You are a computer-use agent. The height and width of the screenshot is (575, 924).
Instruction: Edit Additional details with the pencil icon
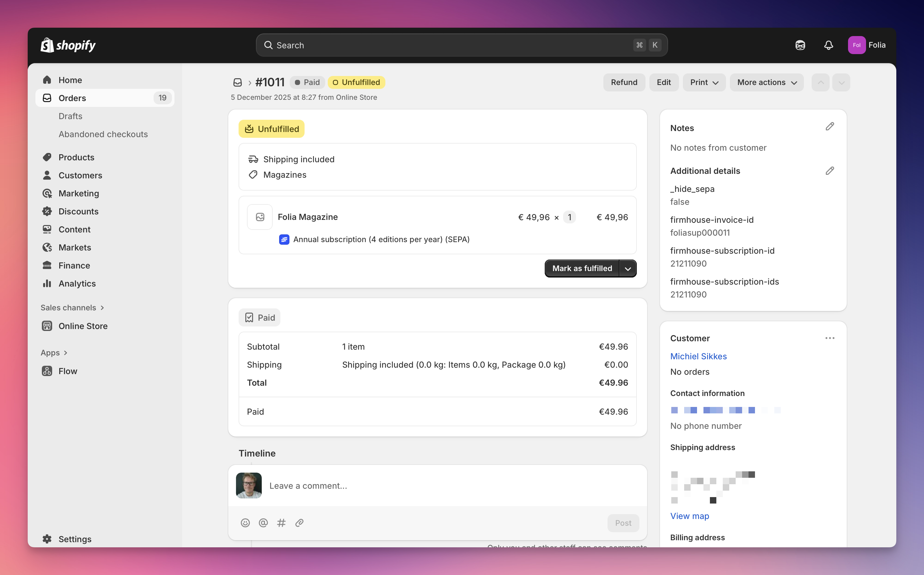829,171
